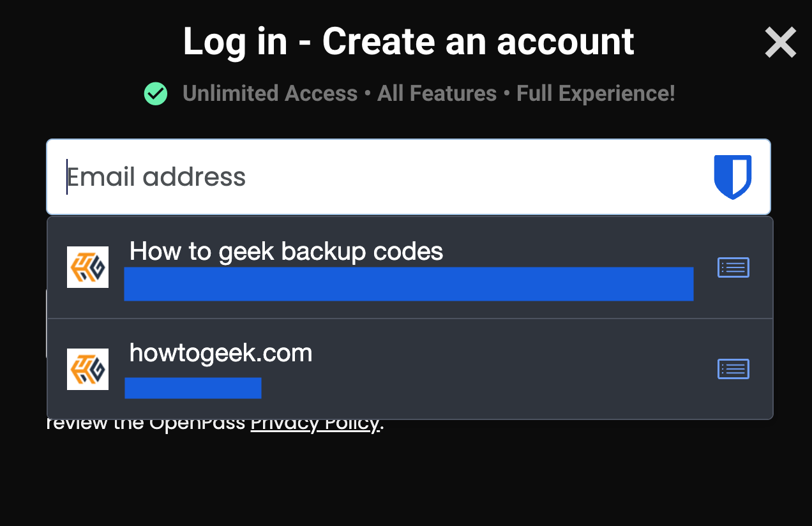Image resolution: width=812 pixels, height=526 pixels.
Task: Click the Unlimited Access text
Action: pyautogui.click(x=269, y=94)
